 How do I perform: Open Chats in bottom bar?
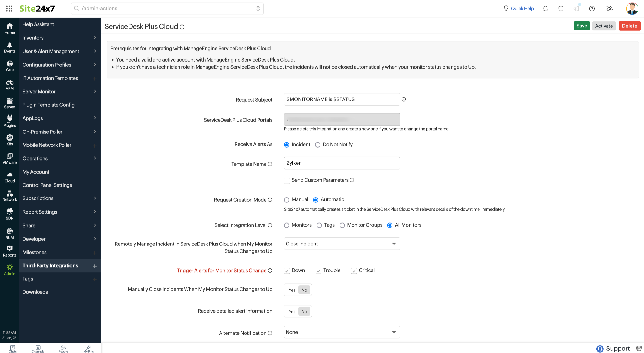pos(13,349)
